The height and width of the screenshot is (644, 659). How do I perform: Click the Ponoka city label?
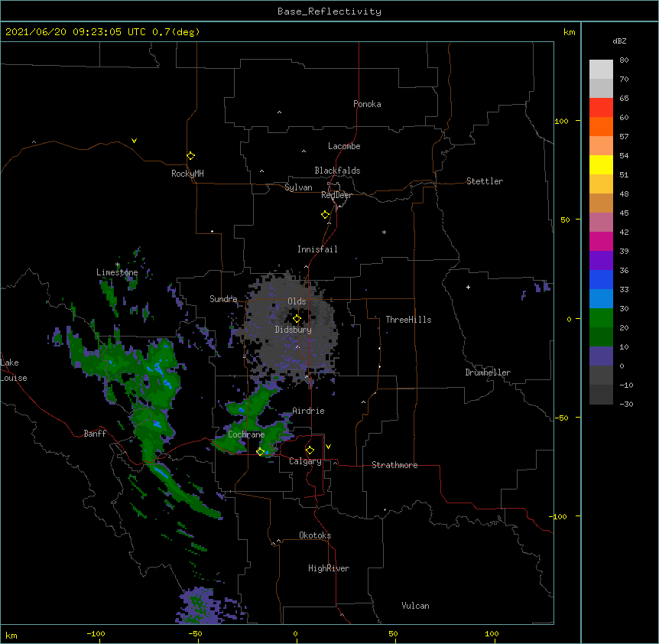367,104
